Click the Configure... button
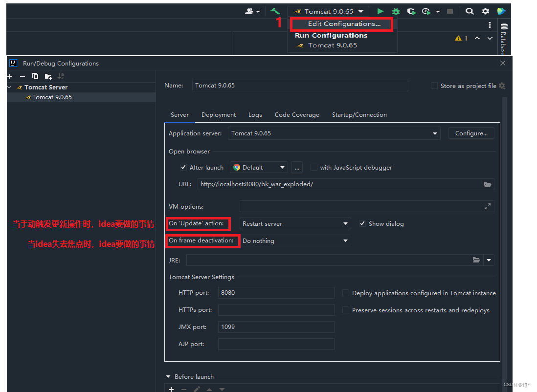The width and height of the screenshot is (537, 392). pyautogui.click(x=471, y=133)
